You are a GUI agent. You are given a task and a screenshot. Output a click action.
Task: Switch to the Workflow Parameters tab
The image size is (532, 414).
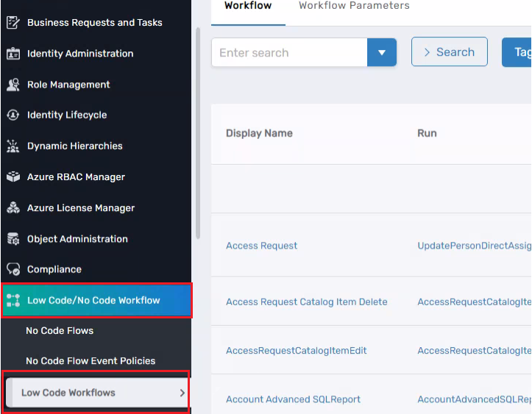click(354, 5)
